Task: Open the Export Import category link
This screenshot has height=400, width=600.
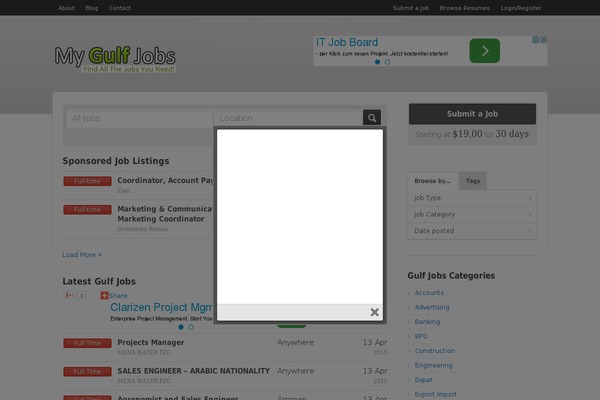Action: pyautogui.click(x=435, y=395)
